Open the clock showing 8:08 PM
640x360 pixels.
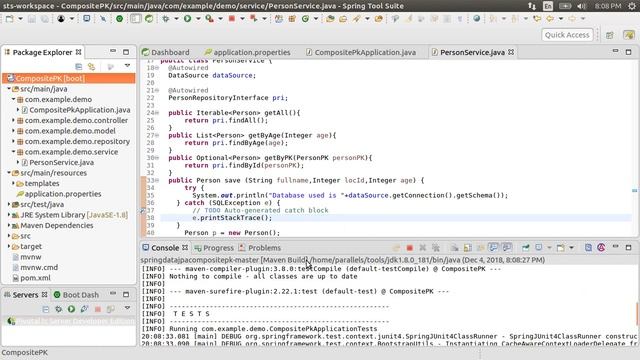tap(608, 6)
